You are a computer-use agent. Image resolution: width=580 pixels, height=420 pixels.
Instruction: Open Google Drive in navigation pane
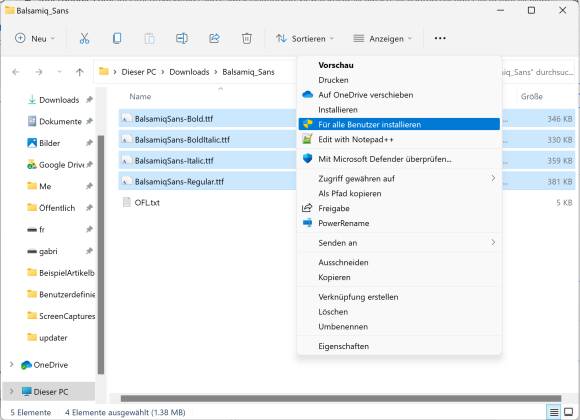point(61,165)
